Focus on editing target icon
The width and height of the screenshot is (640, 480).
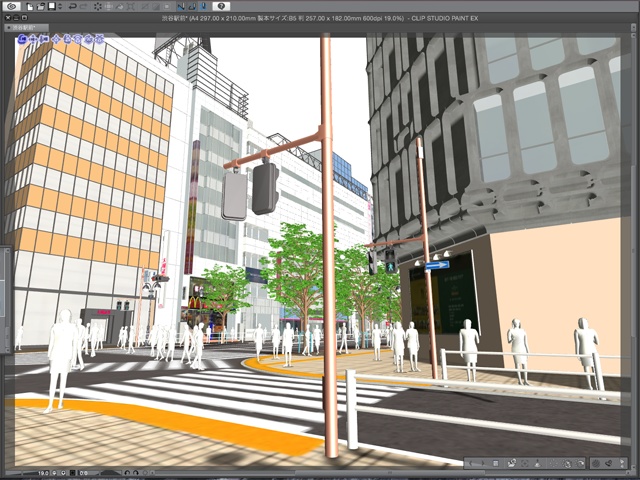coord(525,463)
